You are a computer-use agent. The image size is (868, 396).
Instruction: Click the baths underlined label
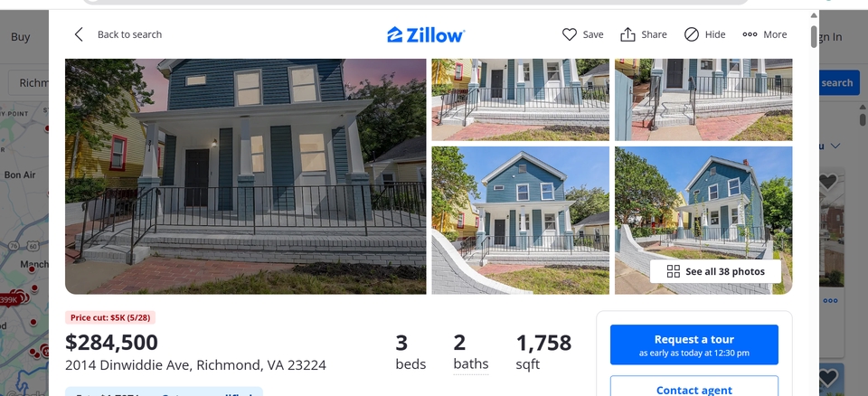pos(470,363)
